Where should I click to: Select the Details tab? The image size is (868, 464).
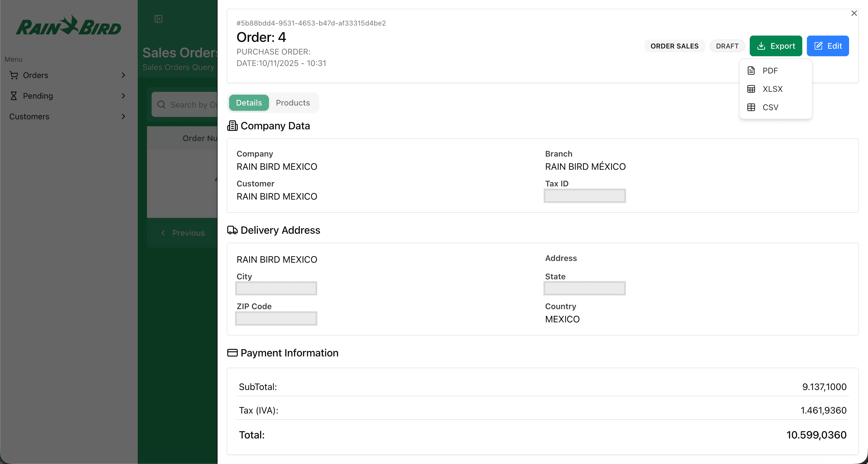click(249, 103)
